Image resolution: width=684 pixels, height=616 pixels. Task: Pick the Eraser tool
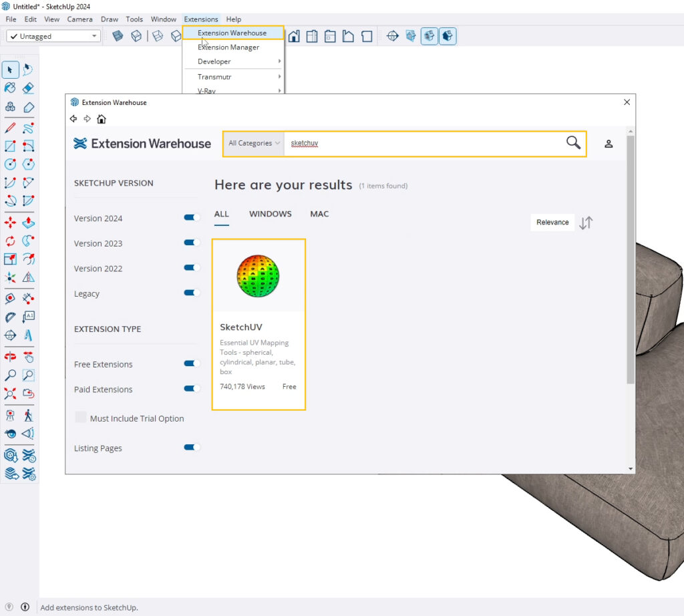28,88
